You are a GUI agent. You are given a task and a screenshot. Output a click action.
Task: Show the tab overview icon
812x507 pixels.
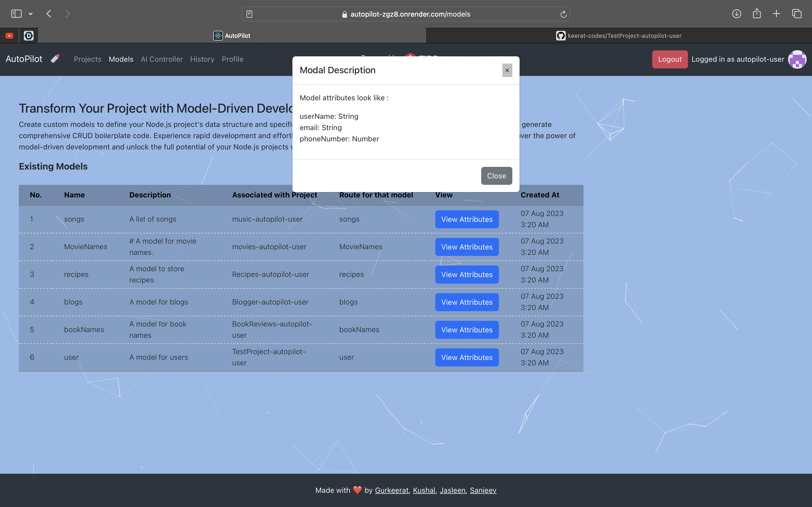coord(797,14)
